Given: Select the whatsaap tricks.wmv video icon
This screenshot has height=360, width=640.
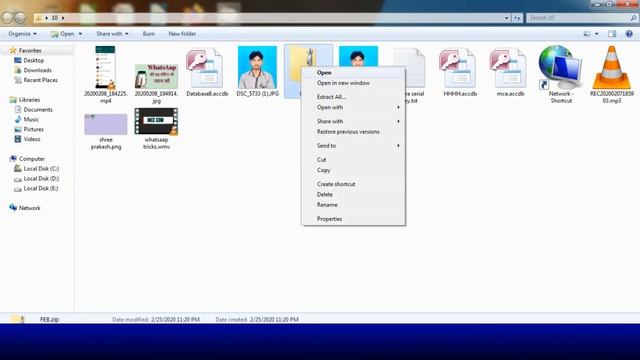Looking at the screenshot, I should 156,121.
